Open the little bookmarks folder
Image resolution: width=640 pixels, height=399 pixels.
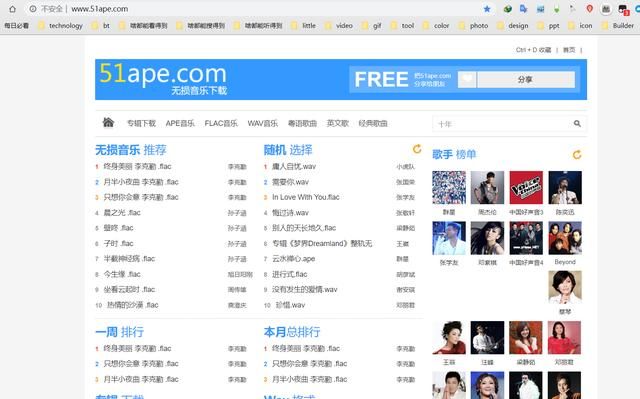(303, 26)
